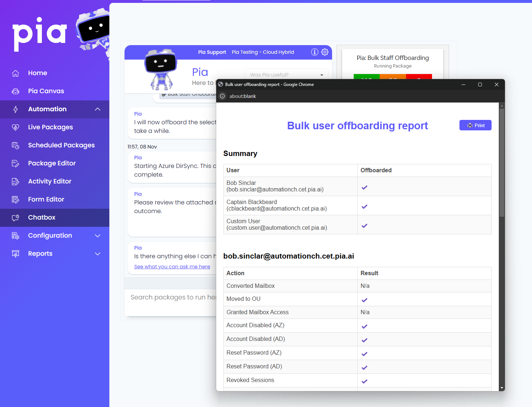Collapse the Automation menu chevron
This screenshot has height=407, width=532.
(97, 109)
